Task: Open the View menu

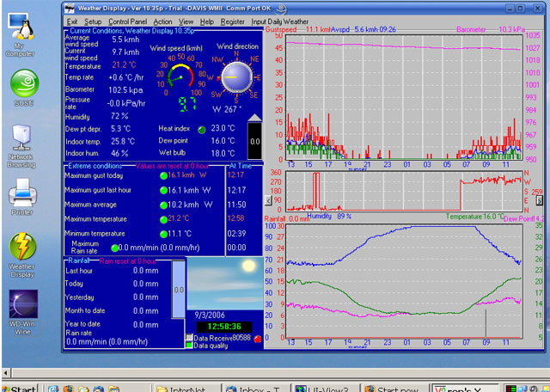Action: click(186, 21)
